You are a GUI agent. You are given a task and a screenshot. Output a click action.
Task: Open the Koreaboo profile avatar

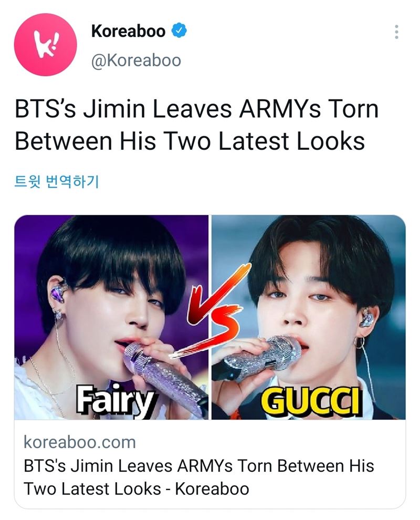click(45, 45)
